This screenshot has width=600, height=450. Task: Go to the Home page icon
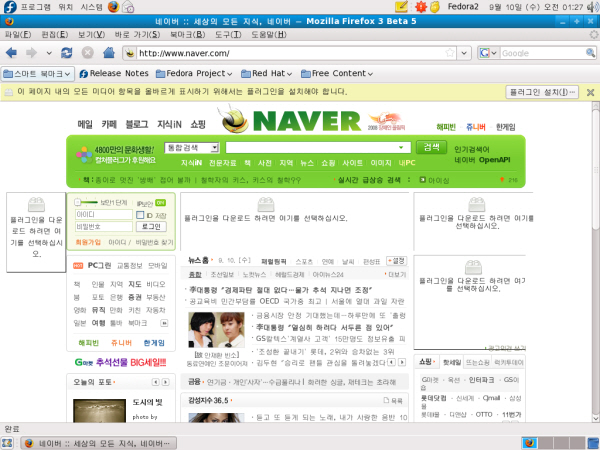pos(109,52)
